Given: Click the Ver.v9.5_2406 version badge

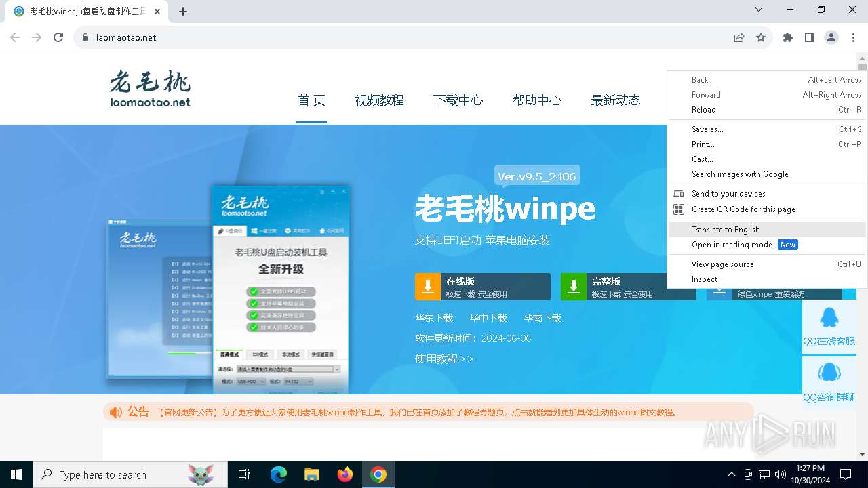Looking at the screenshot, I should 537,176.
